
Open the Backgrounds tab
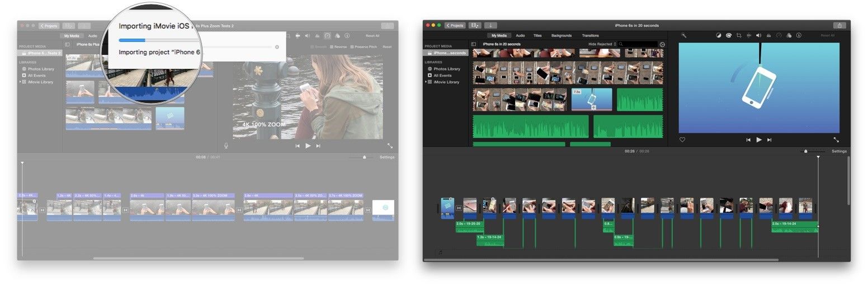(561, 35)
